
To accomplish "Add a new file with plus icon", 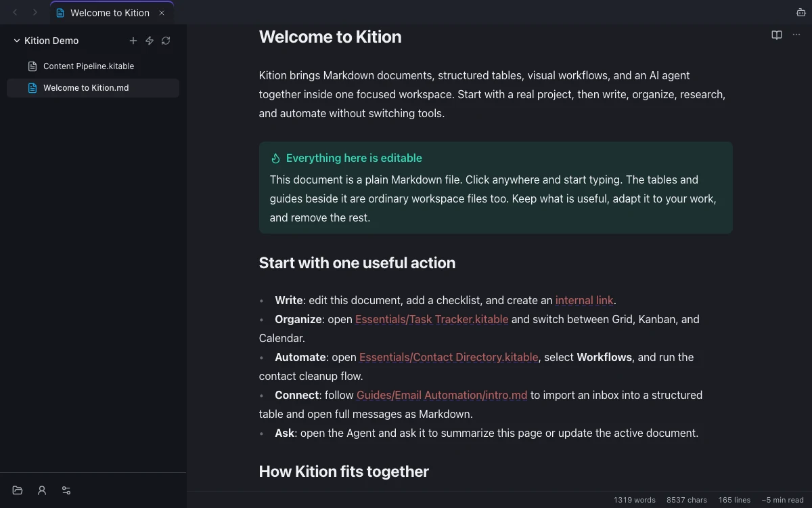I will click(x=133, y=41).
